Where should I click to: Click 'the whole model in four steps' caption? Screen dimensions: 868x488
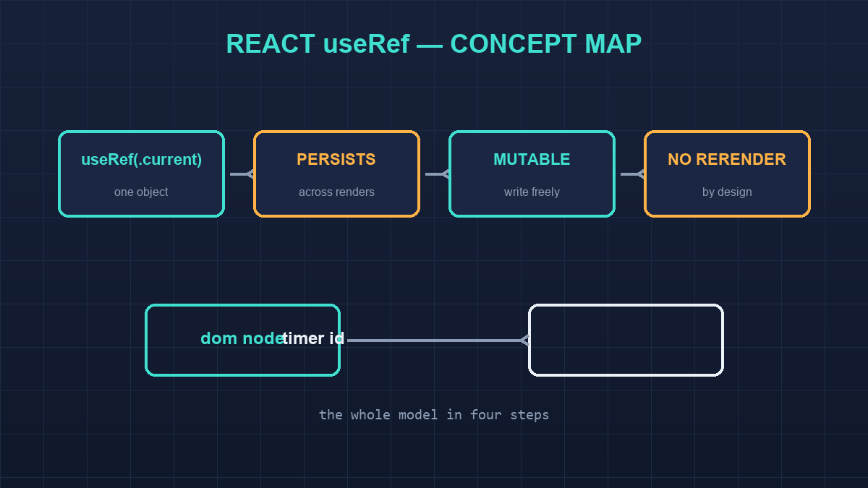(434, 415)
